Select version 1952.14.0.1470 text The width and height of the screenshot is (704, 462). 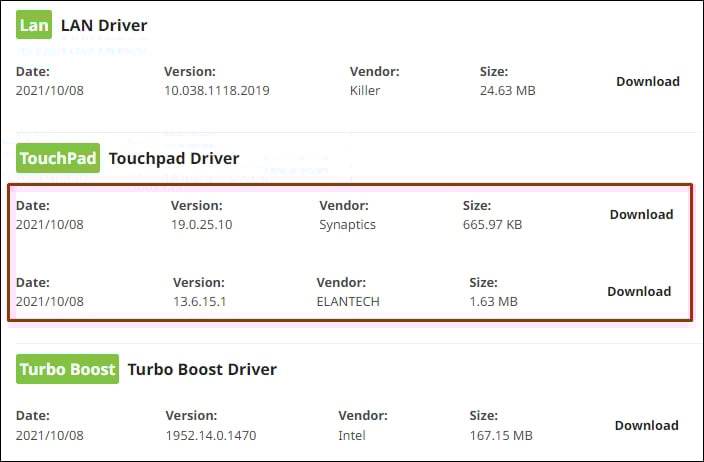212,435
